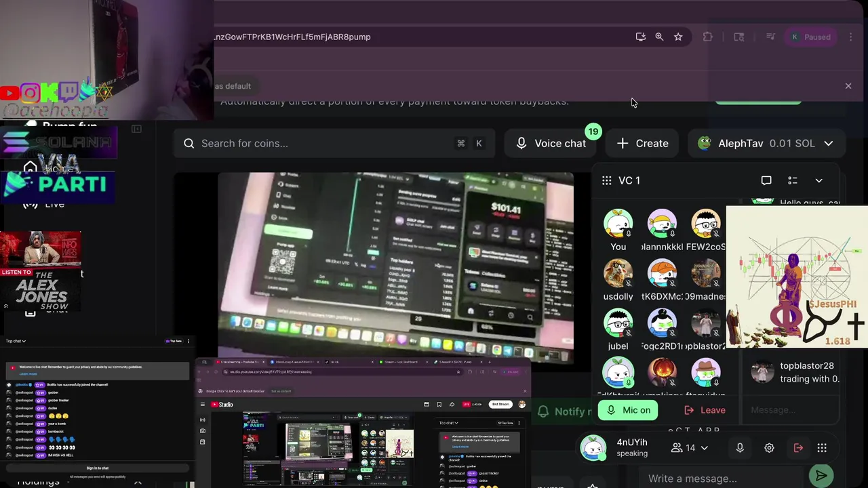Expand the AlephTav 0.01 SOL account dropdown
The height and width of the screenshot is (488, 868).
click(x=768, y=143)
